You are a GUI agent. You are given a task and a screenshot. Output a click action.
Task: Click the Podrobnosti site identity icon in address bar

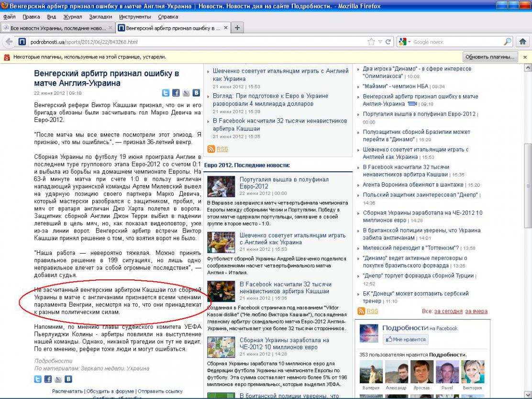[x=22, y=42]
